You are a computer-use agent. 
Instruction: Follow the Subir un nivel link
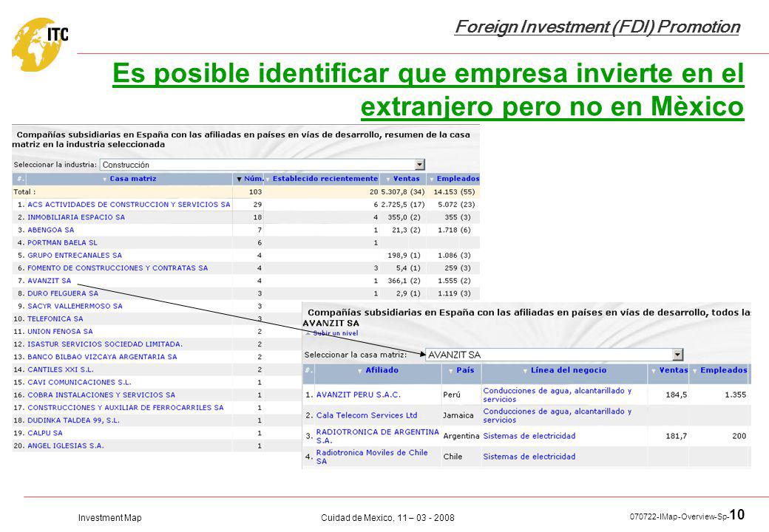[336, 333]
